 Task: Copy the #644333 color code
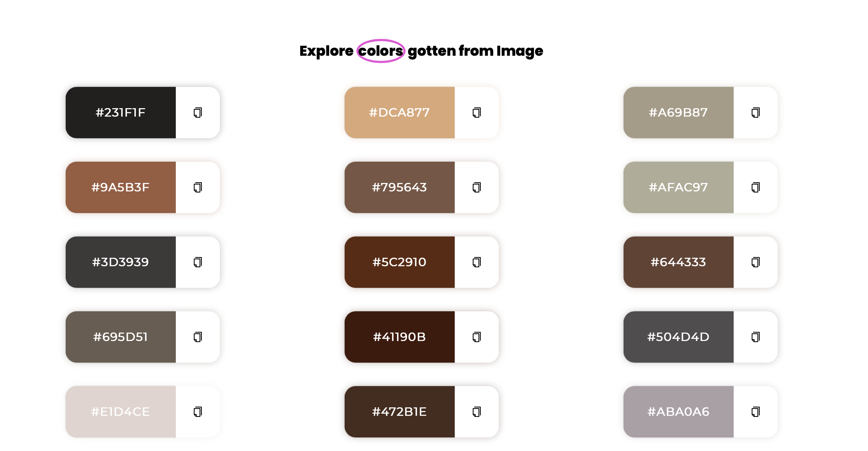coord(755,262)
